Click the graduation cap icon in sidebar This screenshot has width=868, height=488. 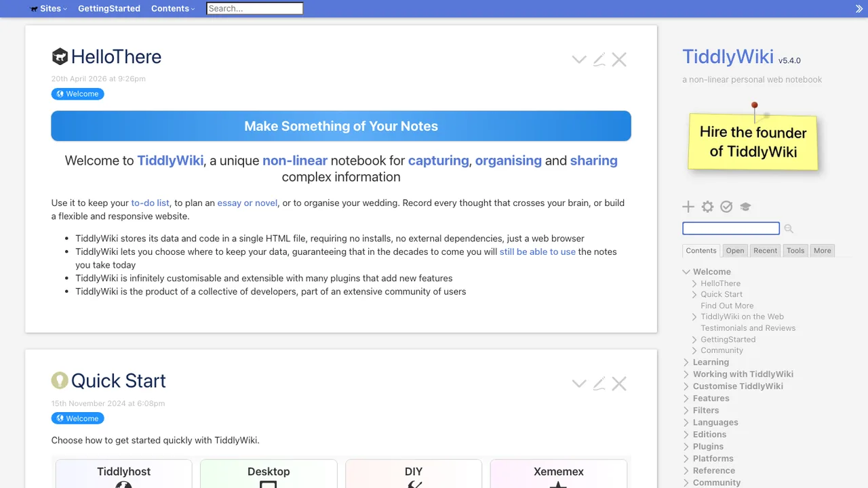(x=745, y=207)
